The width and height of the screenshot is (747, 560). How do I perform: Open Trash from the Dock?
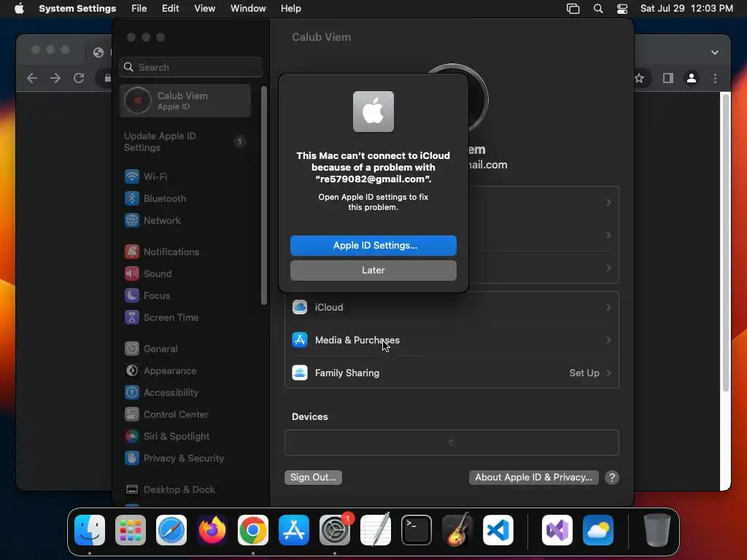pyautogui.click(x=657, y=530)
